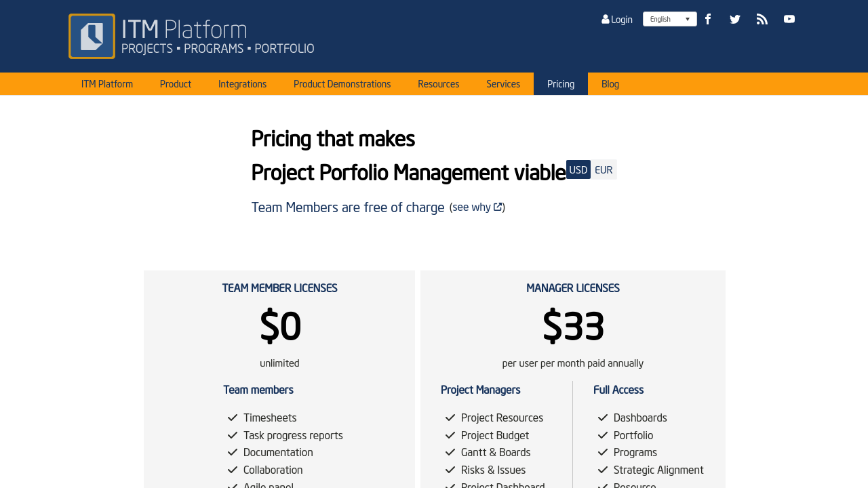Open the Twitter profile icon
This screenshot has width=868, height=488.
tap(735, 19)
